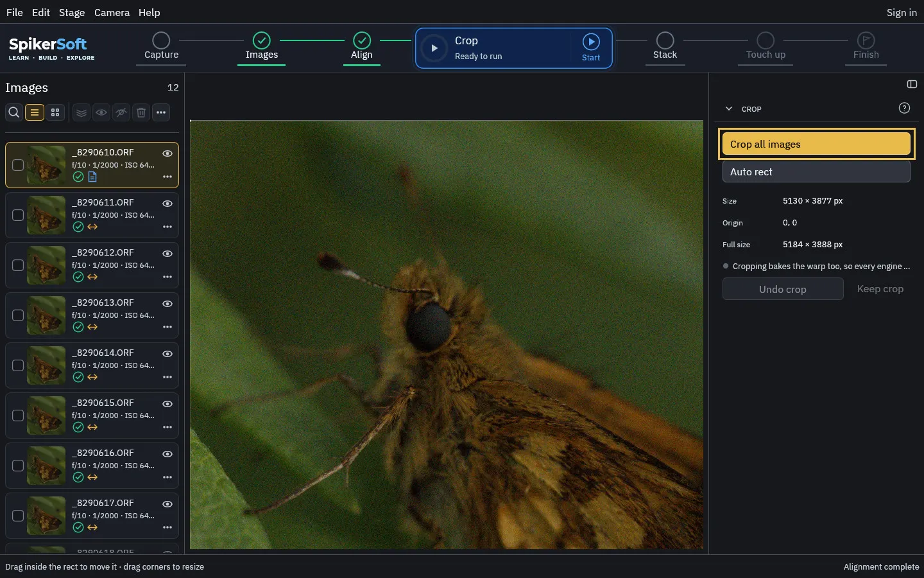Tick the checkbox for _8290611.ORF
This screenshot has width=924, height=578.
[18, 215]
